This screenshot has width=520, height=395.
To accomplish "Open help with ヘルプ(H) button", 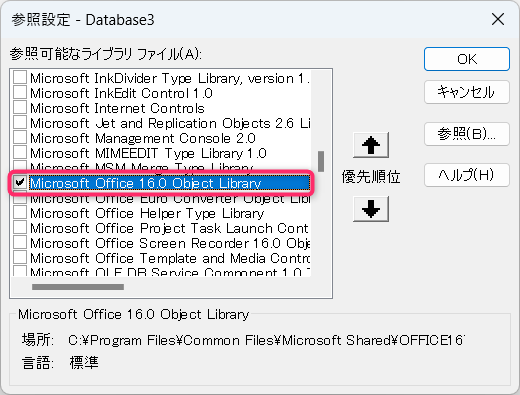I will [467, 175].
